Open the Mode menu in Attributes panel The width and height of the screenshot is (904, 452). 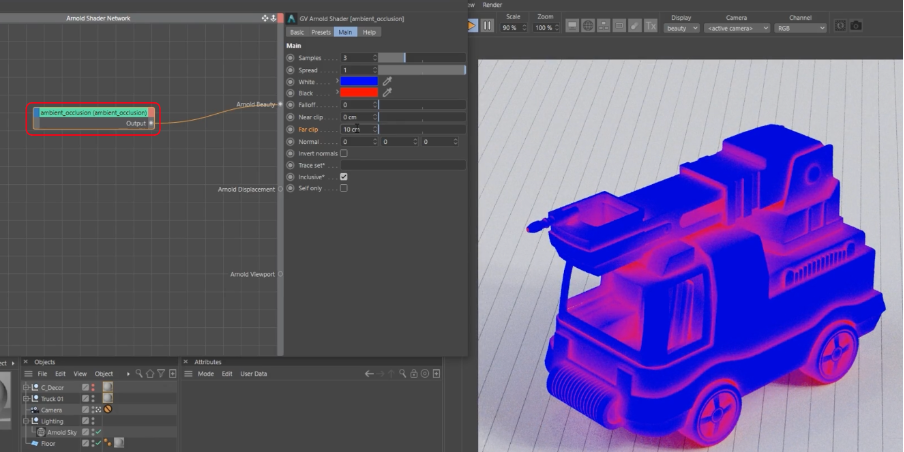pyautogui.click(x=206, y=374)
